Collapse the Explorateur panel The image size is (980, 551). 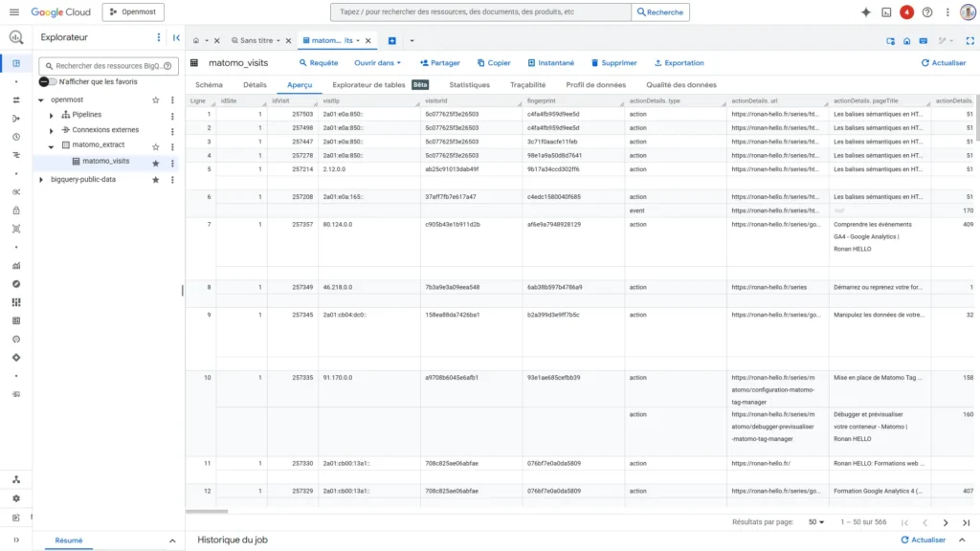[176, 37]
